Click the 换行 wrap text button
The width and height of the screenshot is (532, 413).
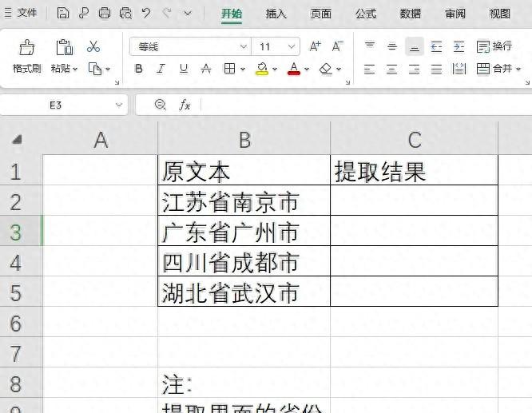click(x=494, y=46)
